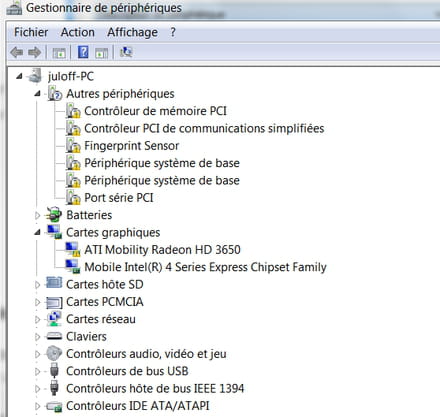Screen dimensions: 440x417
Task: Collapse the Cartes graphiques node
Action: [x=37, y=232]
